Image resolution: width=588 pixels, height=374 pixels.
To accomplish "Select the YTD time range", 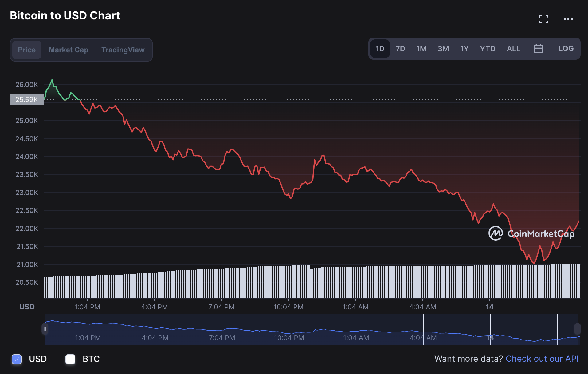I will click(x=488, y=49).
